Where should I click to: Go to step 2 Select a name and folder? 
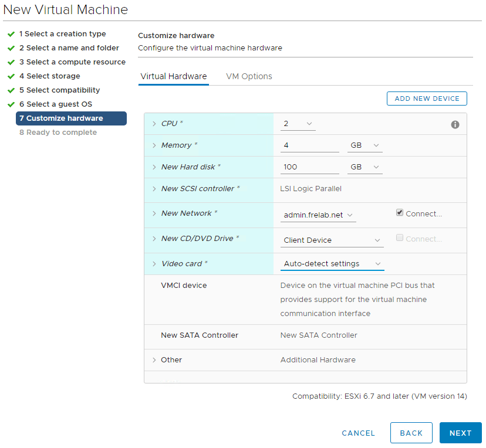tap(69, 48)
